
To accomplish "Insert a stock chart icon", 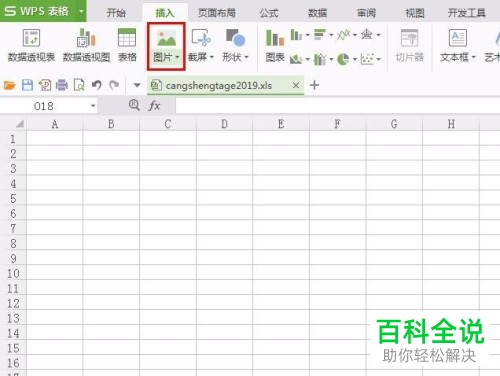I will point(320,59).
